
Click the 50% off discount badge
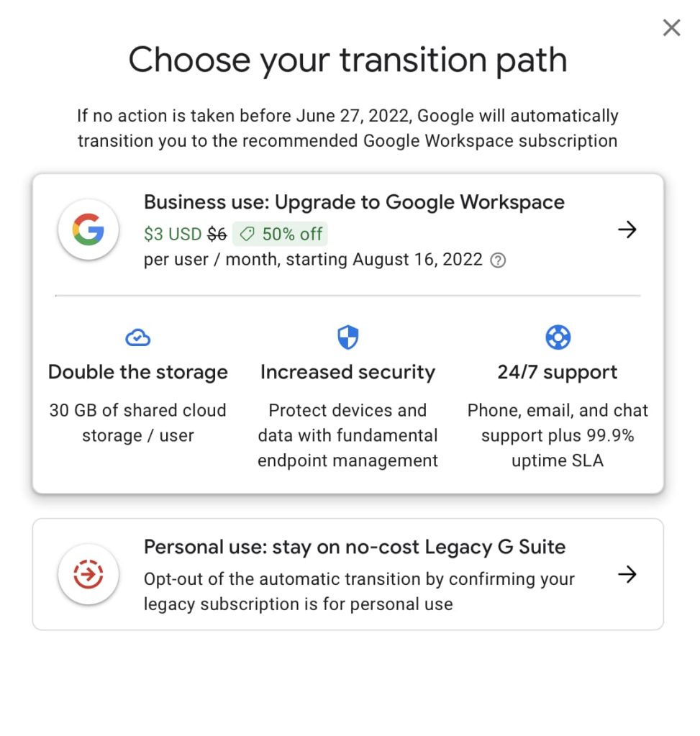(x=281, y=235)
